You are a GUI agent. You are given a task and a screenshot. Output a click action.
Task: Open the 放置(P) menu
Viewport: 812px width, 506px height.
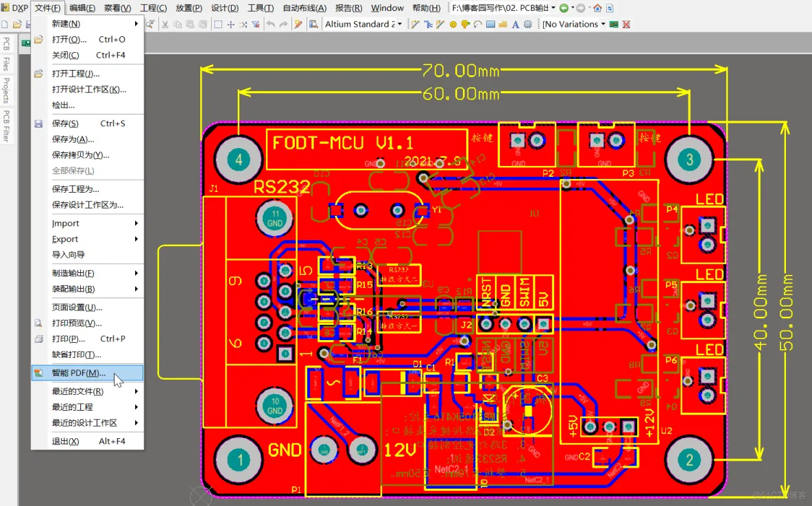189,8
